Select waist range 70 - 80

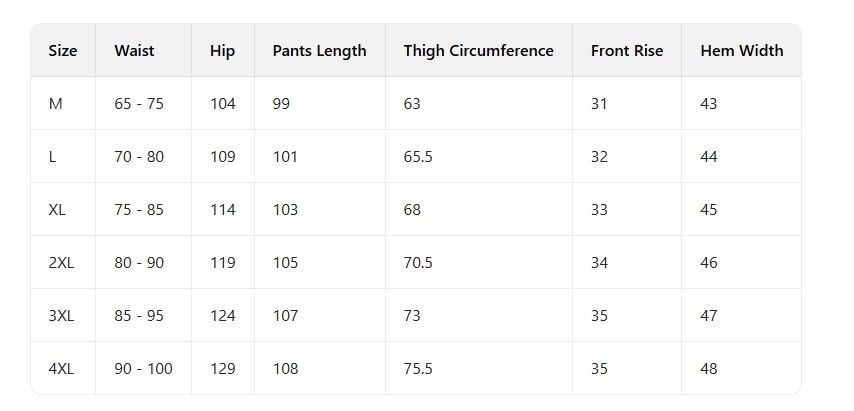point(139,157)
